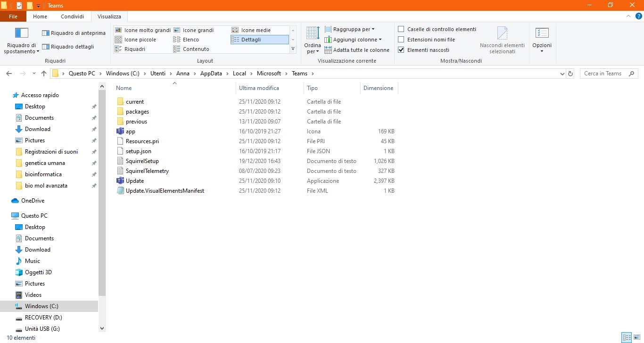Go up one folder level arrow
Image resolution: width=644 pixels, height=343 pixels.
(44, 73)
